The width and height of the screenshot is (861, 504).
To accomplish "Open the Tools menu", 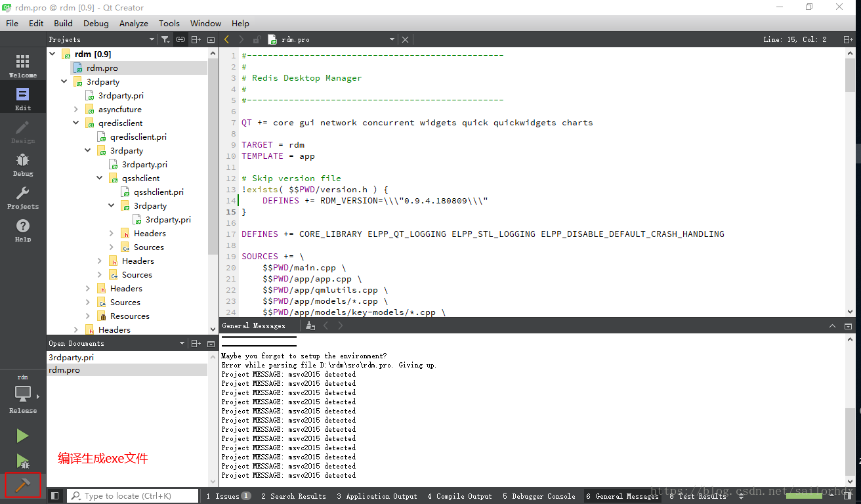I will (169, 23).
